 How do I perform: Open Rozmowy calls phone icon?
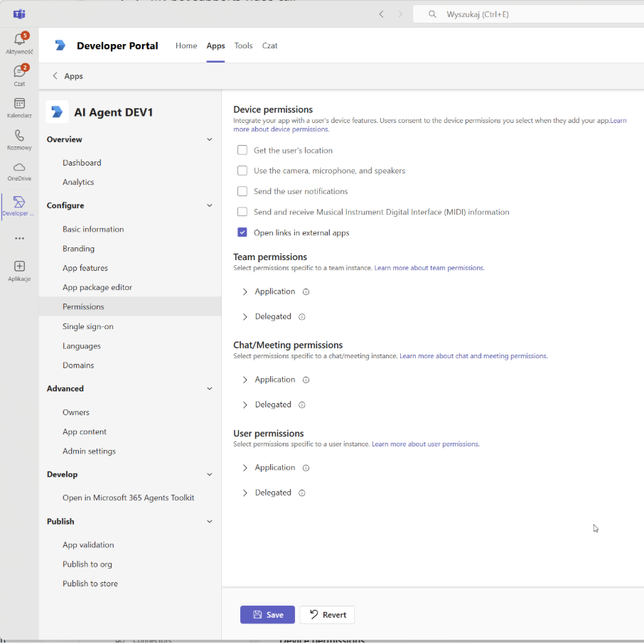point(19,136)
